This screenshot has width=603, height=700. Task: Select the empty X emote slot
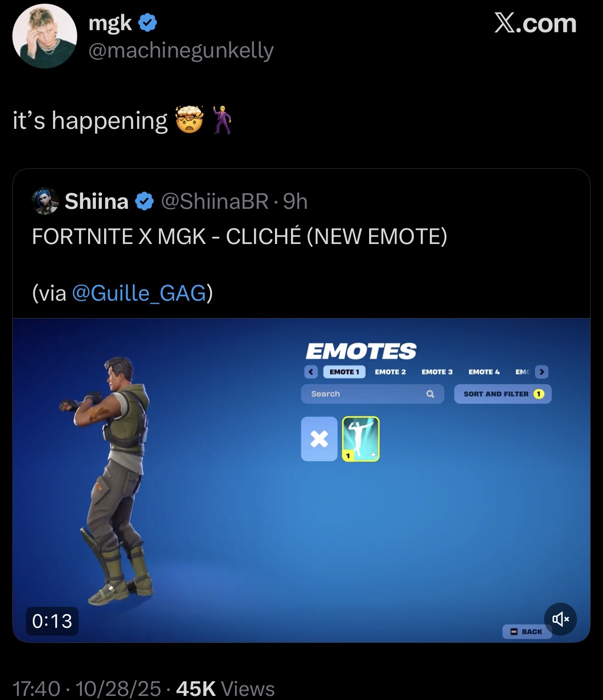tap(319, 439)
